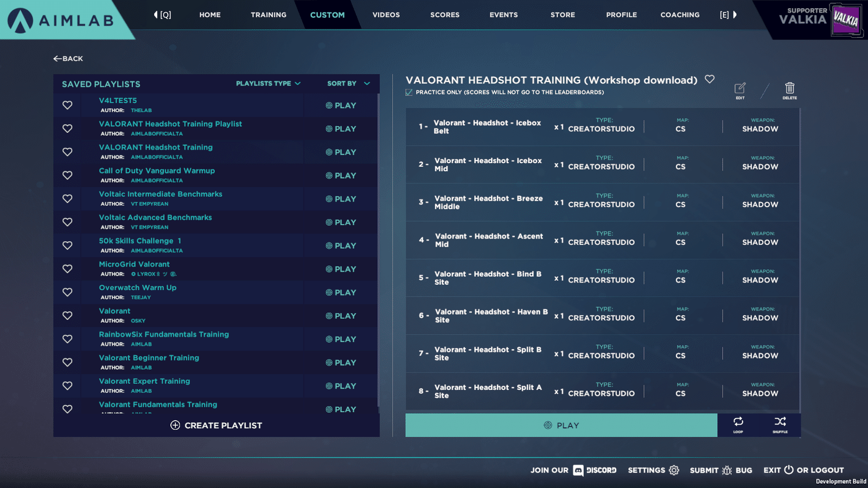Favorite Call of Duty Vanguard Warmup
The image size is (868, 488).
tap(67, 175)
